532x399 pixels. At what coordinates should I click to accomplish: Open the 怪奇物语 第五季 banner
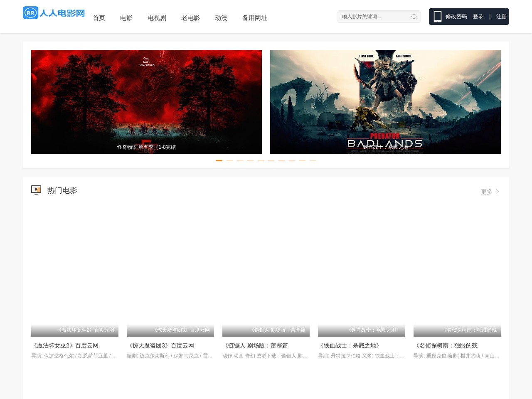146,102
